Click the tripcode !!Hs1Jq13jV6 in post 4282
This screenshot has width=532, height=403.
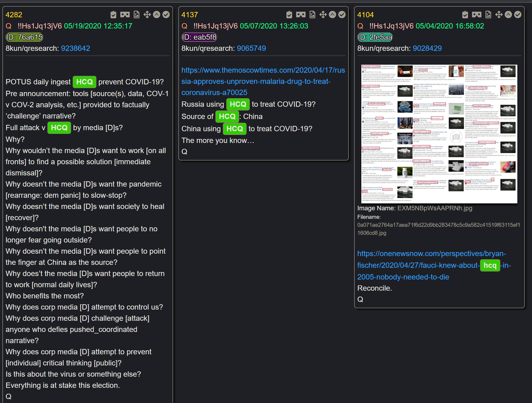(40, 26)
